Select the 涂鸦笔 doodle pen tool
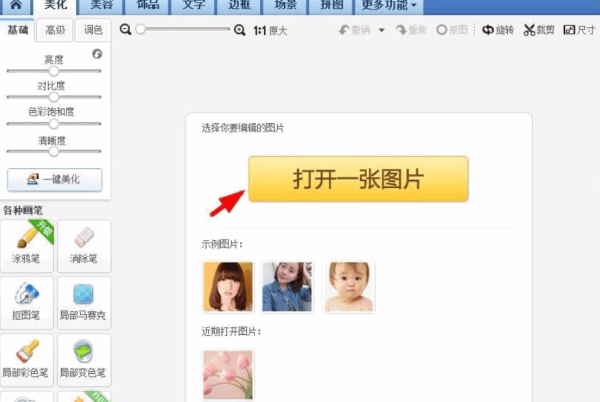This screenshot has width=600, height=402. click(27, 246)
